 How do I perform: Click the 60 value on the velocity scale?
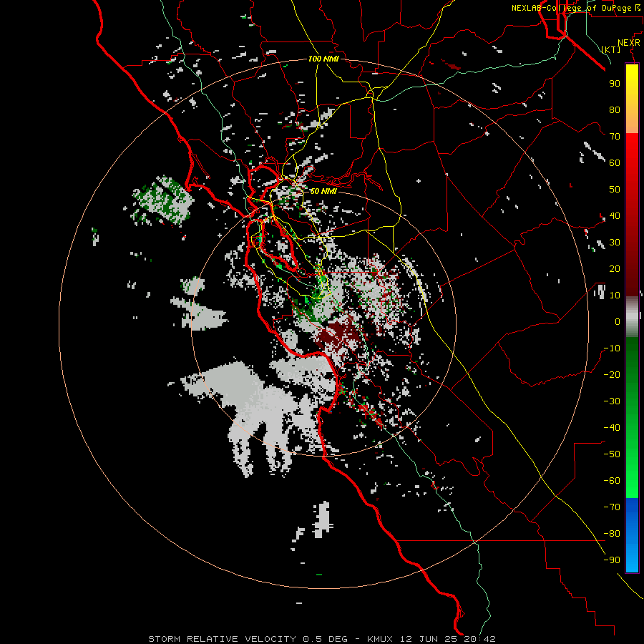tap(615, 162)
